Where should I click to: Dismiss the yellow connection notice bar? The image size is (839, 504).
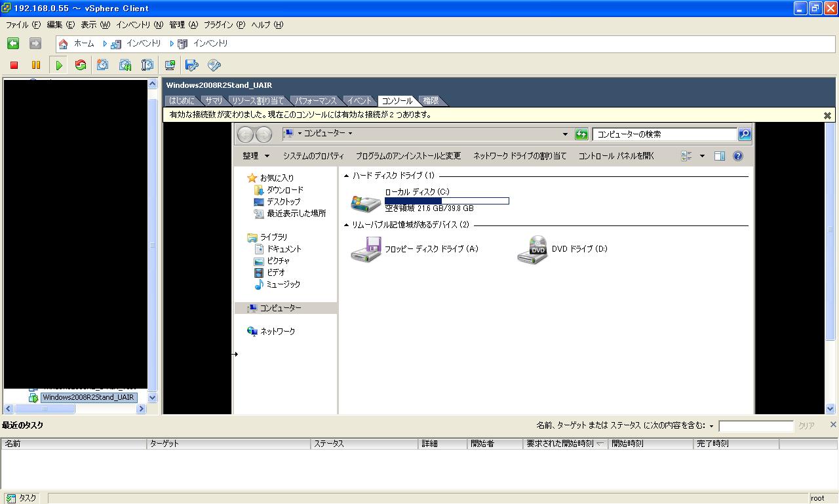tap(827, 115)
